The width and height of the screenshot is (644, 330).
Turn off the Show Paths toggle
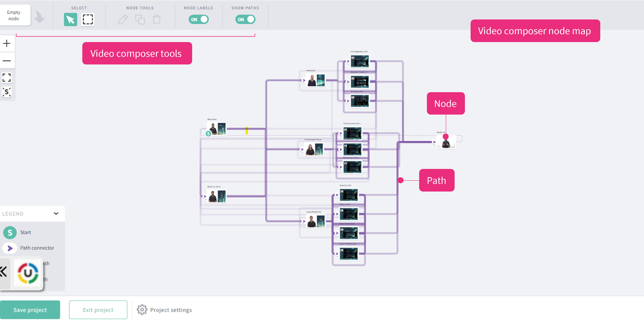click(x=245, y=19)
